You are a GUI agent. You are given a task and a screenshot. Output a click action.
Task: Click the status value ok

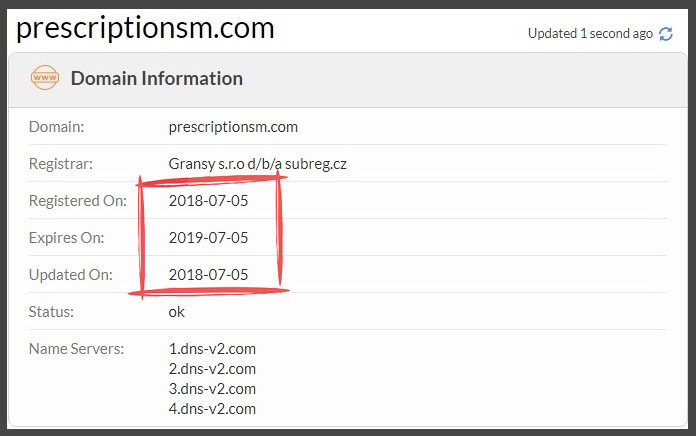(177, 311)
